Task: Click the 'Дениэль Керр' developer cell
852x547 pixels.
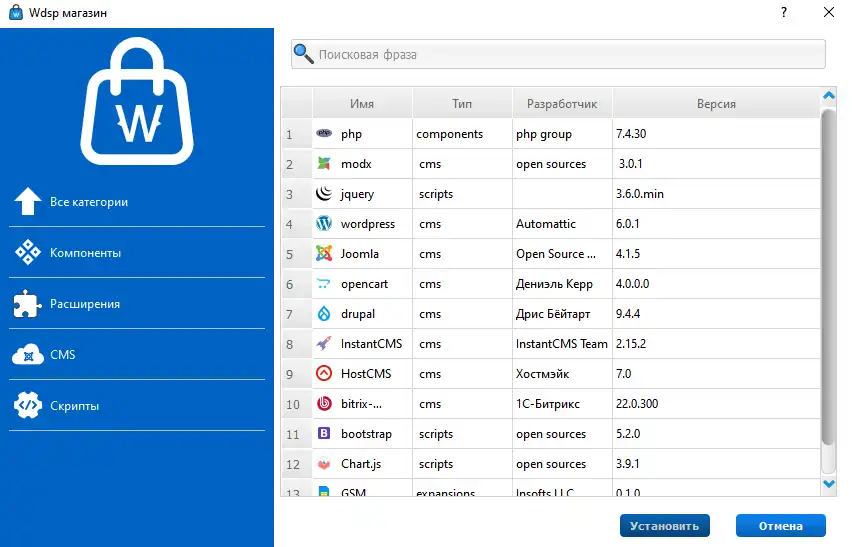Action: (562, 284)
